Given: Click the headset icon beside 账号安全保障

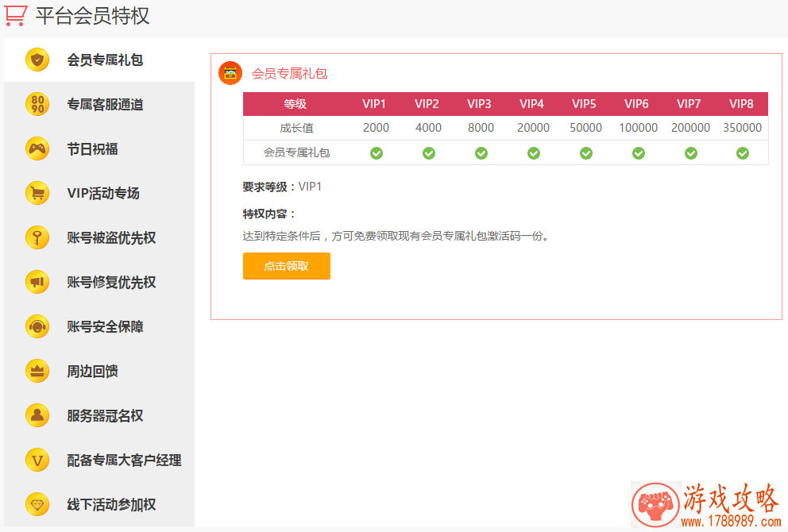Looking at the screenshot, I should 37,326.
